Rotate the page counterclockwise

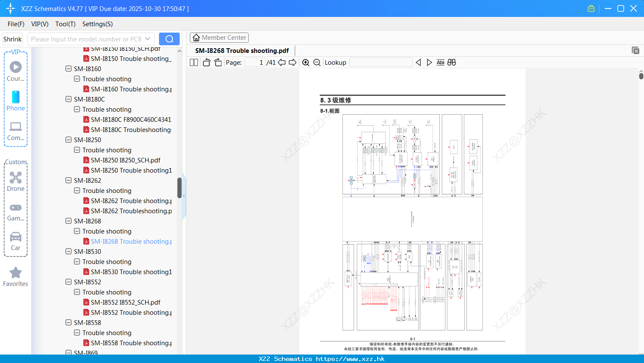pos(207,63)
